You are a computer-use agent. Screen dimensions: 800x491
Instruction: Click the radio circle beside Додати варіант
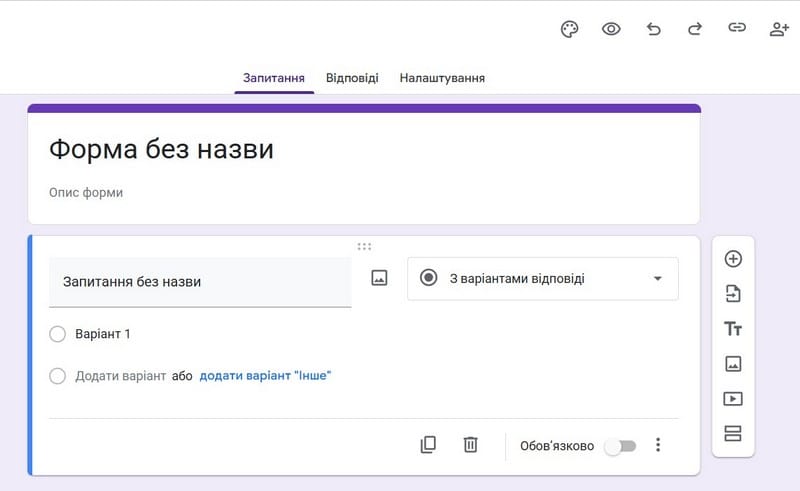click(58, 376)
